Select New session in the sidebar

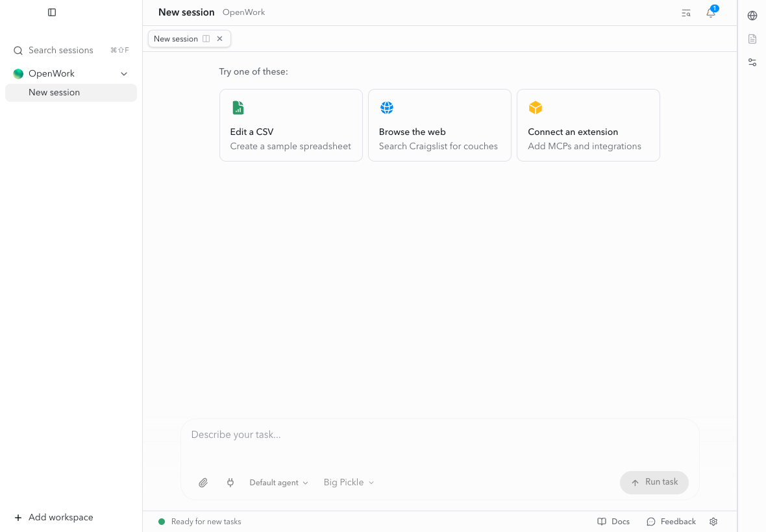71,93
